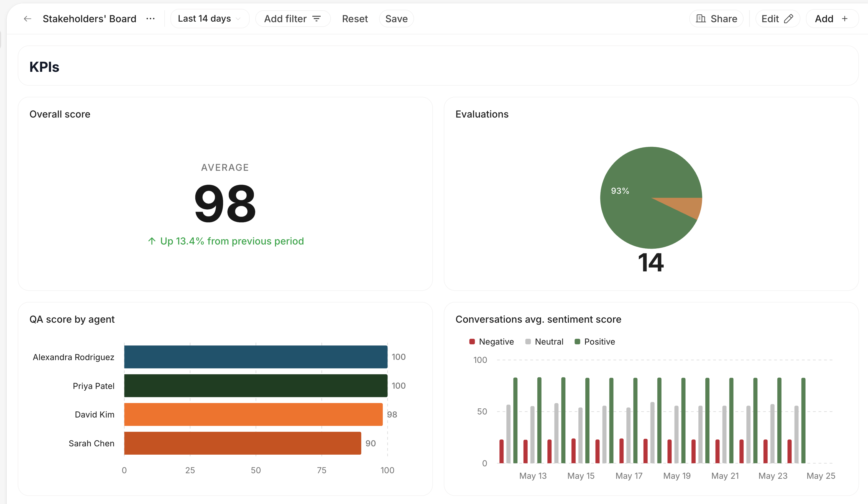The width and height of the screenshot is (868, 504).
Task: Click the May 19 axis label
Action: (x=677, y=476)
